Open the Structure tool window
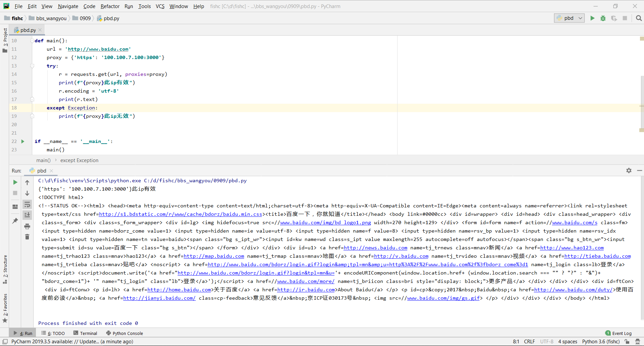 (5, 269)
